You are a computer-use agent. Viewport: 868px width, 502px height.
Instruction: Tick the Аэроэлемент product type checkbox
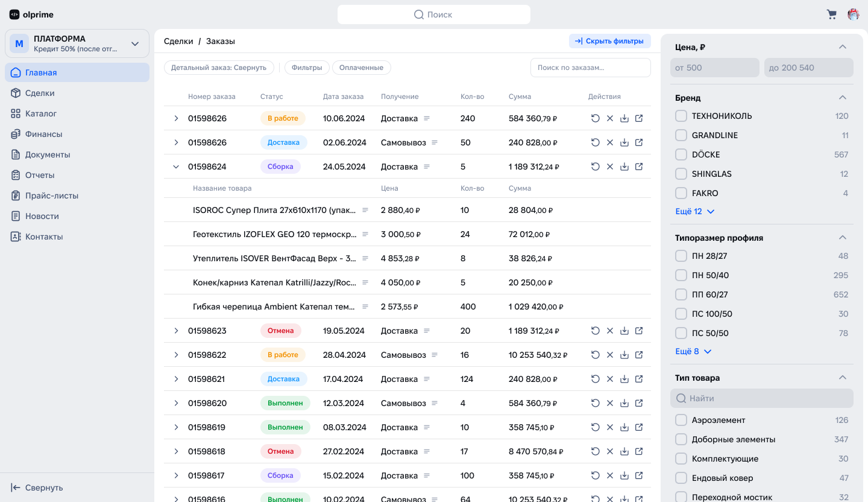click(681, 420)
